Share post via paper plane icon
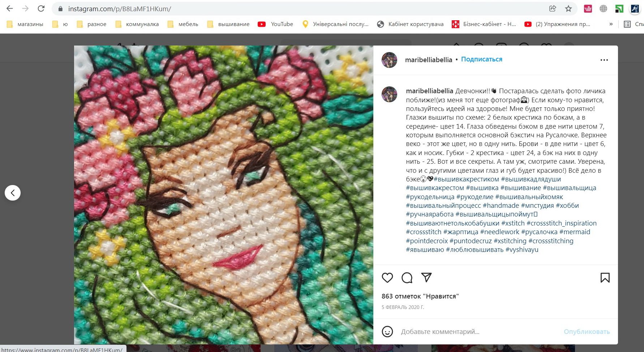644x352 pixels. 426,278
